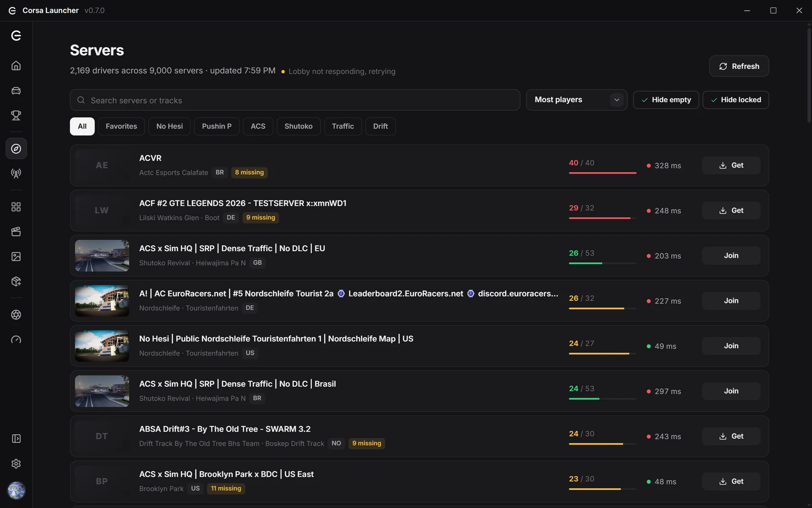Image resolution: width=812 pixels, height=508 pixels.
Task: Select the ACS filter tab
Action: click(258, 126)
